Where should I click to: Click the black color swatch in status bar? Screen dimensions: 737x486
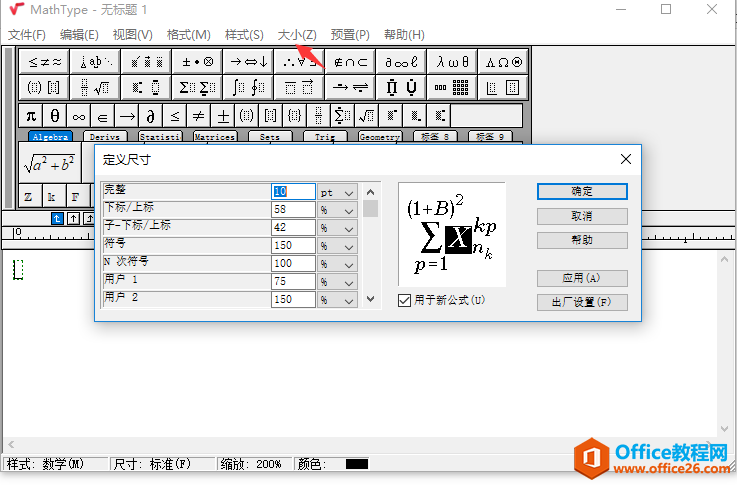click(x=357, y=464)
